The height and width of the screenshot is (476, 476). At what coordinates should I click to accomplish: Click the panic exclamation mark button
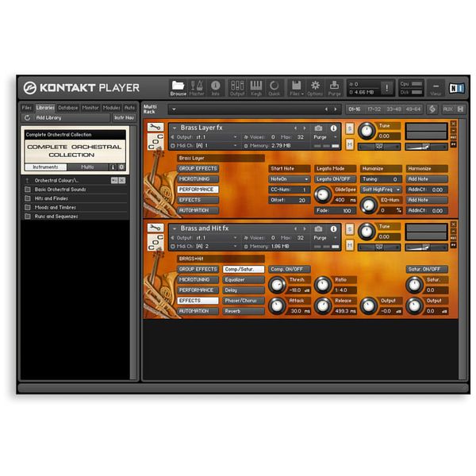(387, 88)
